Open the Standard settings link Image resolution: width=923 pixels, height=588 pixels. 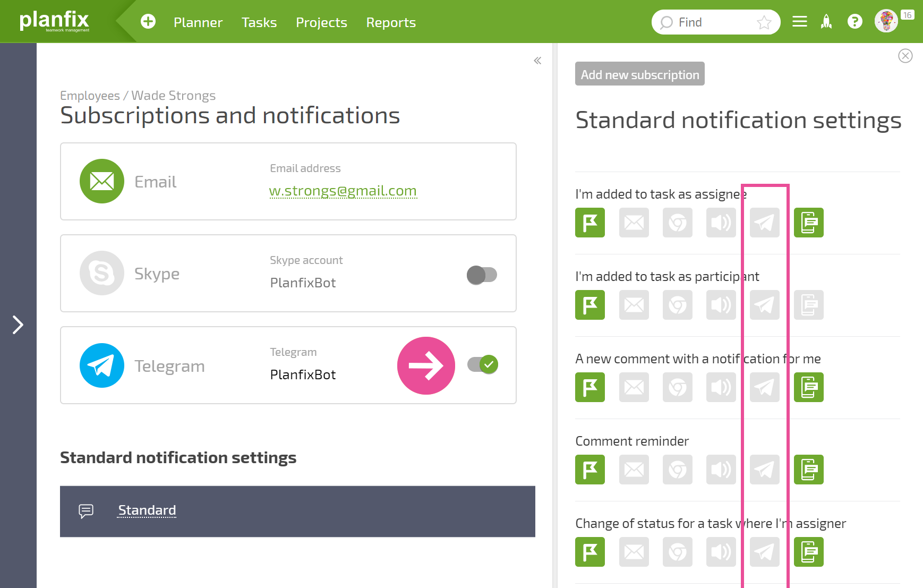(x=147, y=510)
